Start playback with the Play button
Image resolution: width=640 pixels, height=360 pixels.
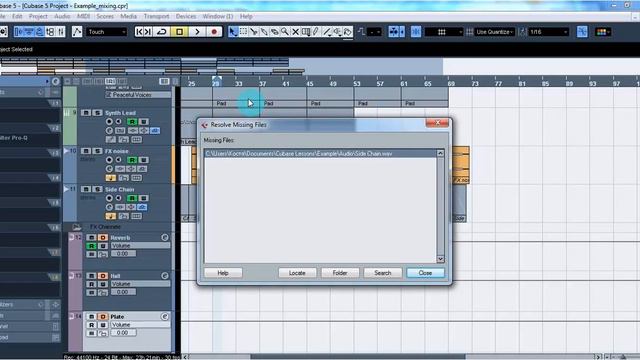click(x=197, y=32)
